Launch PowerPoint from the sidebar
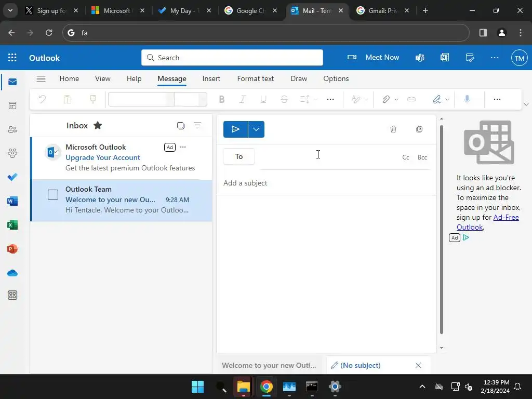 (x=12, y=249)
